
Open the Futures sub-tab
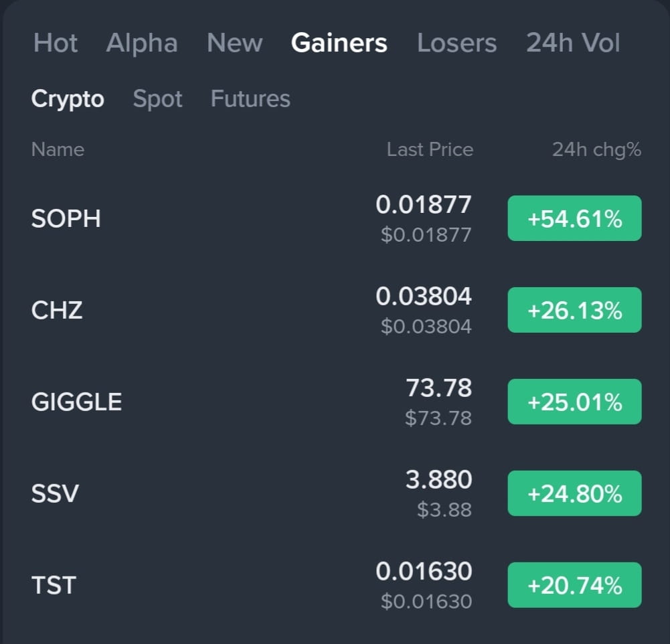click(x=250, y=98)
